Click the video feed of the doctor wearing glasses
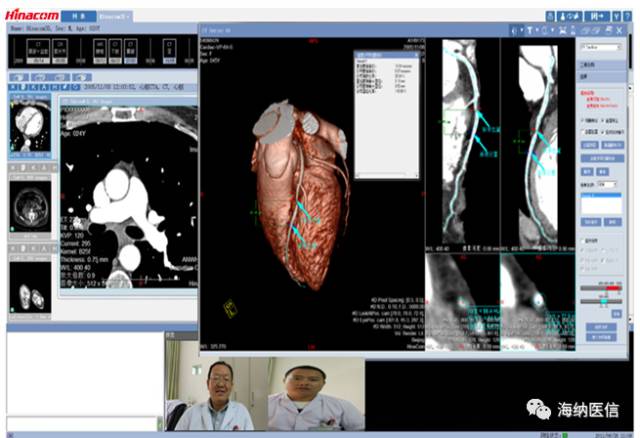Screen dimensions: 640x438 point(216,394)
